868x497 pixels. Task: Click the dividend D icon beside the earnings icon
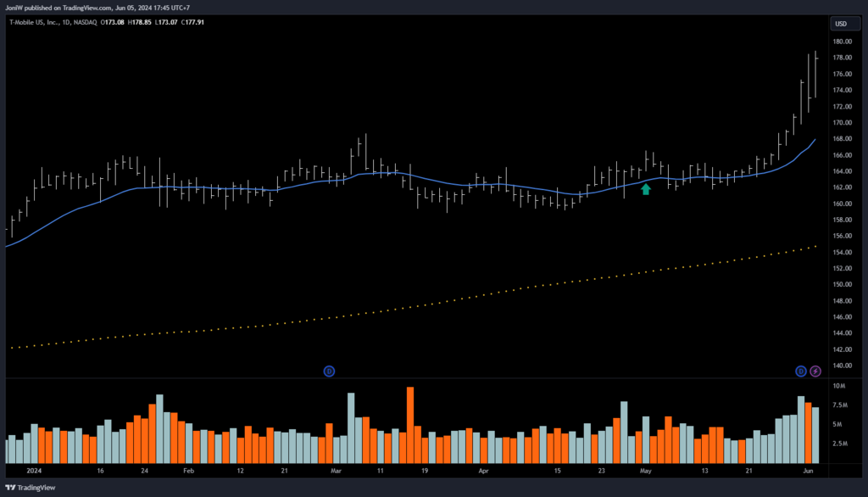(800, 371)
